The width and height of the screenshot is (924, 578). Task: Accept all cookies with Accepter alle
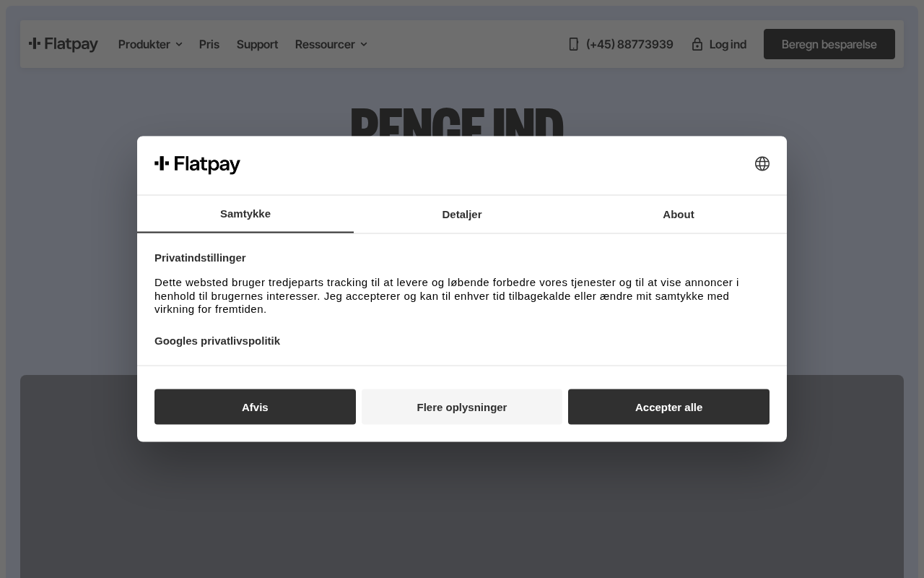point(668,407)
